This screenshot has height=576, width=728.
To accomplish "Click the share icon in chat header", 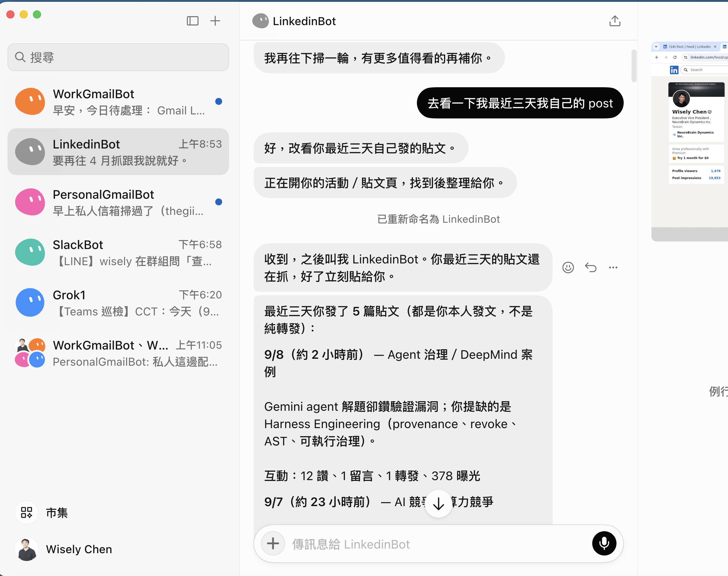I will pos(615,21).
